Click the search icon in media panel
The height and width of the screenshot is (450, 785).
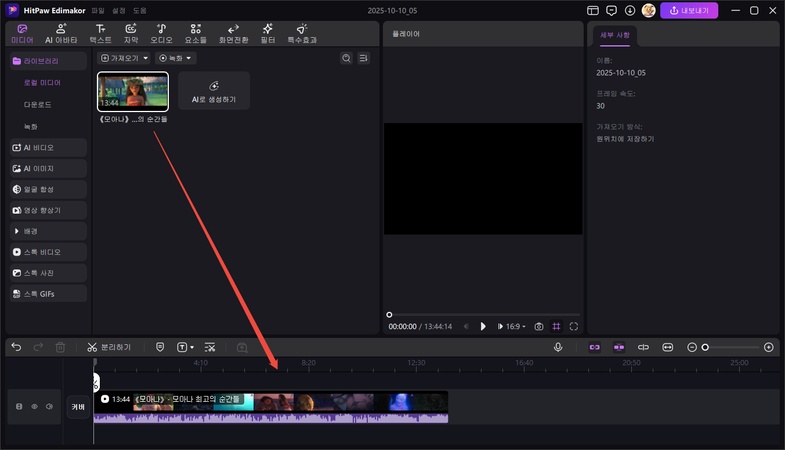click(x=346, y=59)
